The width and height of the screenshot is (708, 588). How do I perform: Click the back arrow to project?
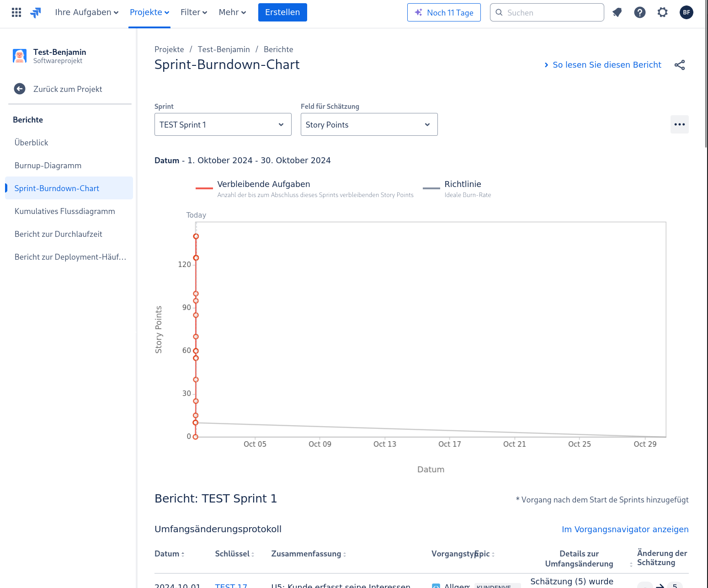point(20,89)
